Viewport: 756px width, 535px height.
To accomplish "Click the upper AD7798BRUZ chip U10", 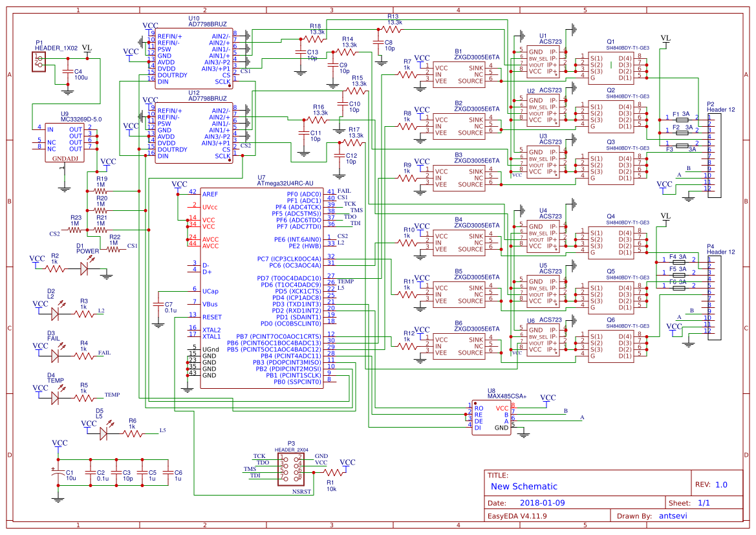I will [194, 58].
